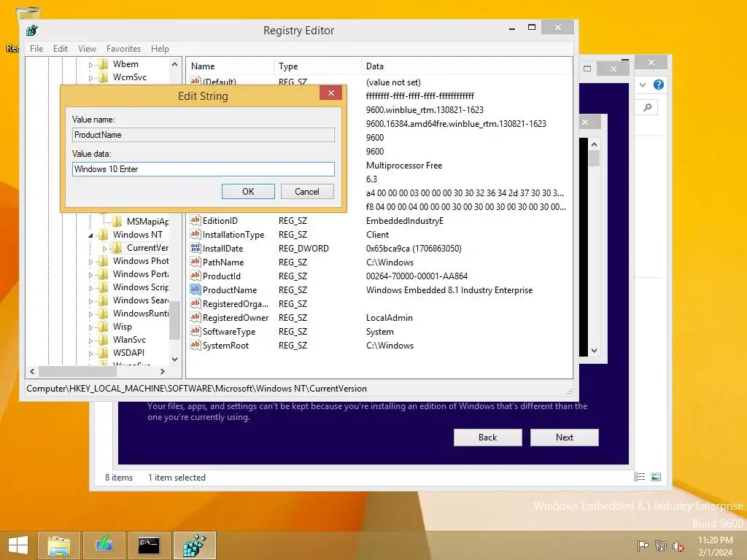
Task: Click the InstallDate DWORD value icon
Action: (x=196, y=248)
